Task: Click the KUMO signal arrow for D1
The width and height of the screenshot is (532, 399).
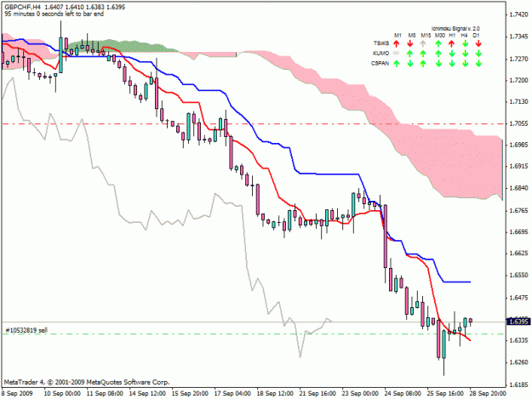Action: click(478, 54)
